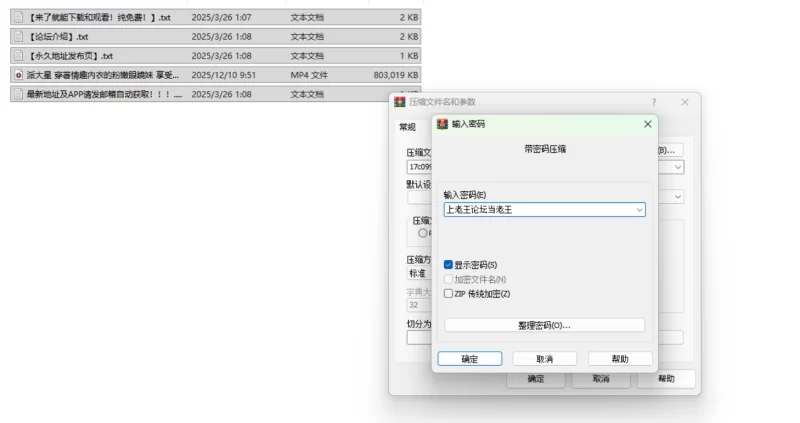Select the radio button under 压缩 in back dialog
800x423 pixels.
[422, 233]
